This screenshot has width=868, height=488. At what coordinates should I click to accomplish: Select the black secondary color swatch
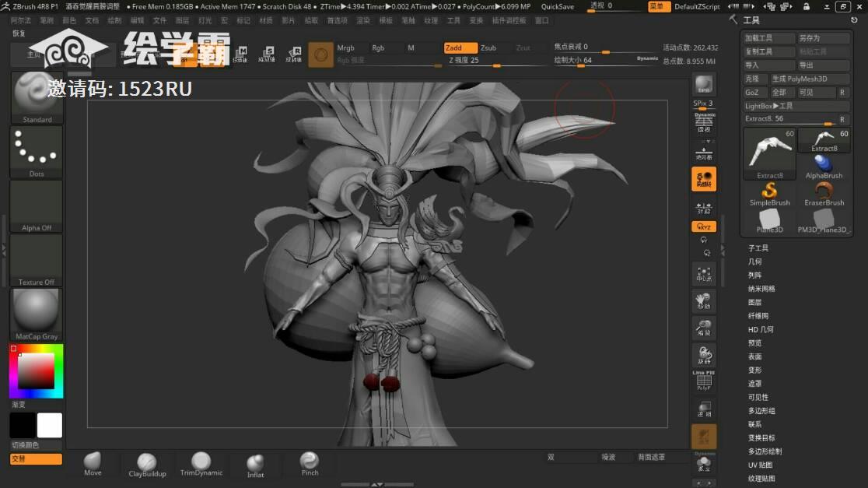pos(23,426)
